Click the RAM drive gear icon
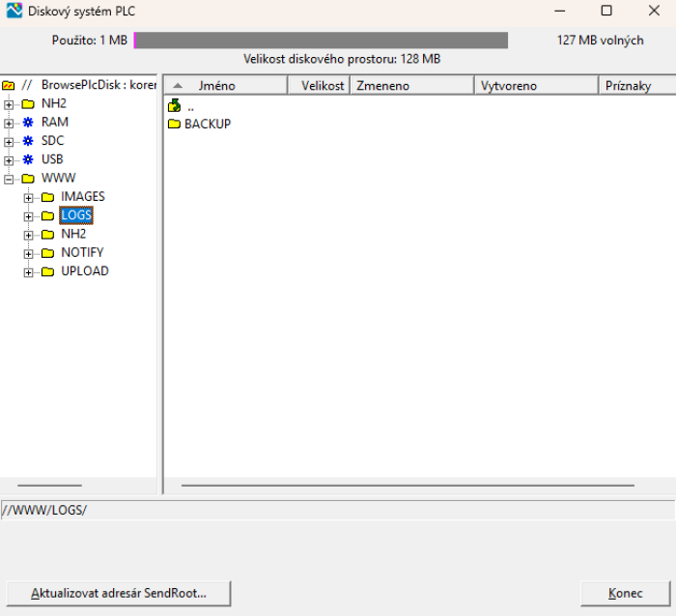 (28, 123)
